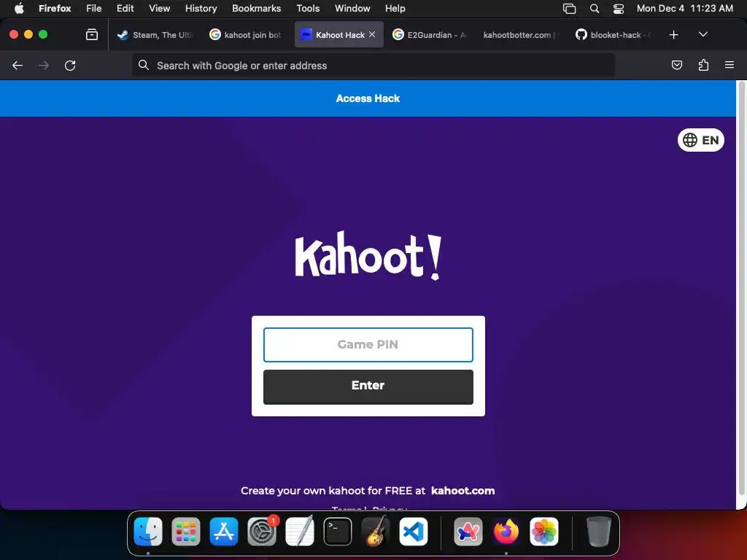Open Save to Pocket button
The width and height of the screenshot is (747, 560).
pos(676,65)
